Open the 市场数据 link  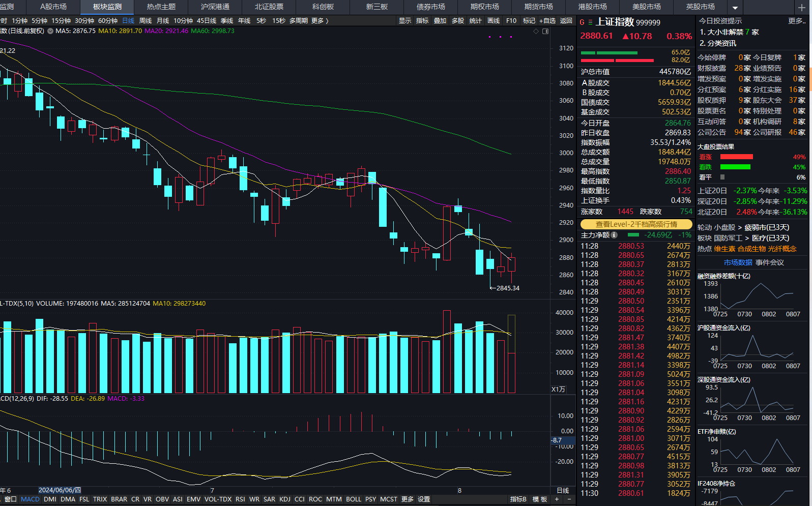point(738,262)
